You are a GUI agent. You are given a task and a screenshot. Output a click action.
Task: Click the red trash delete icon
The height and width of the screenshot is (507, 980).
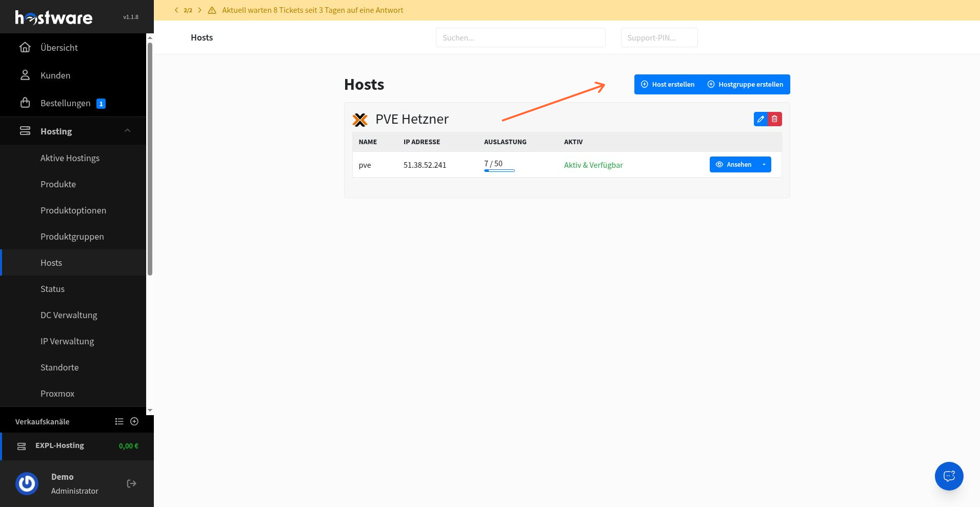[775, 119]
